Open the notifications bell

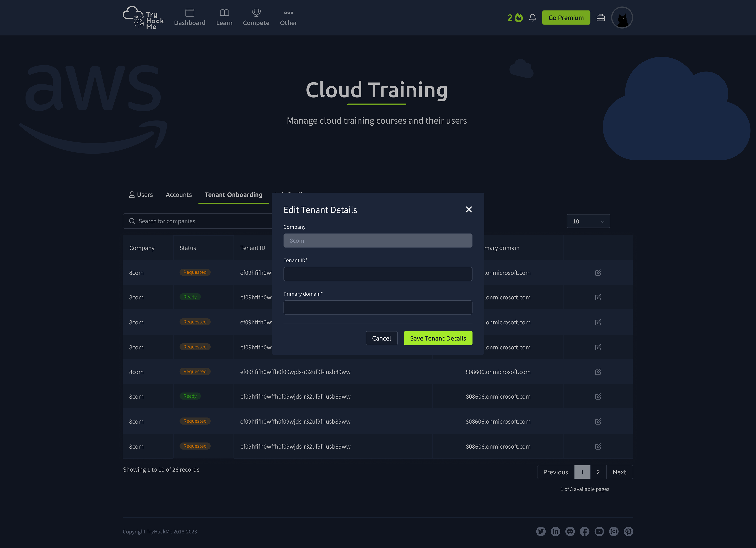click(532, 18)
